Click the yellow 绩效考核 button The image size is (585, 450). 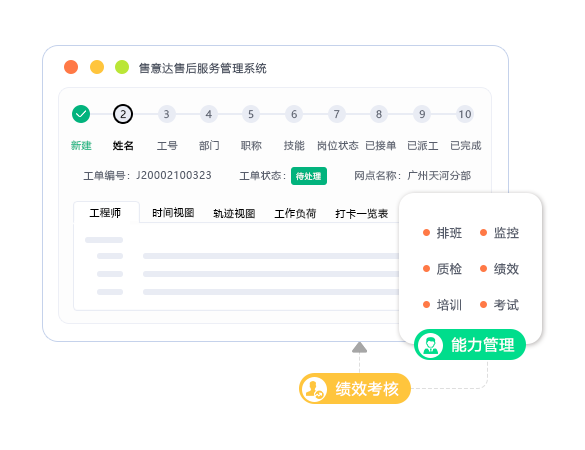[355, 388]
